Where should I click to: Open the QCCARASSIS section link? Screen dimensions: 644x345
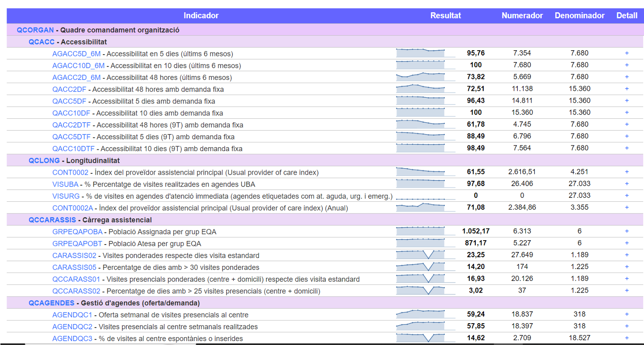tap(52, 220)
